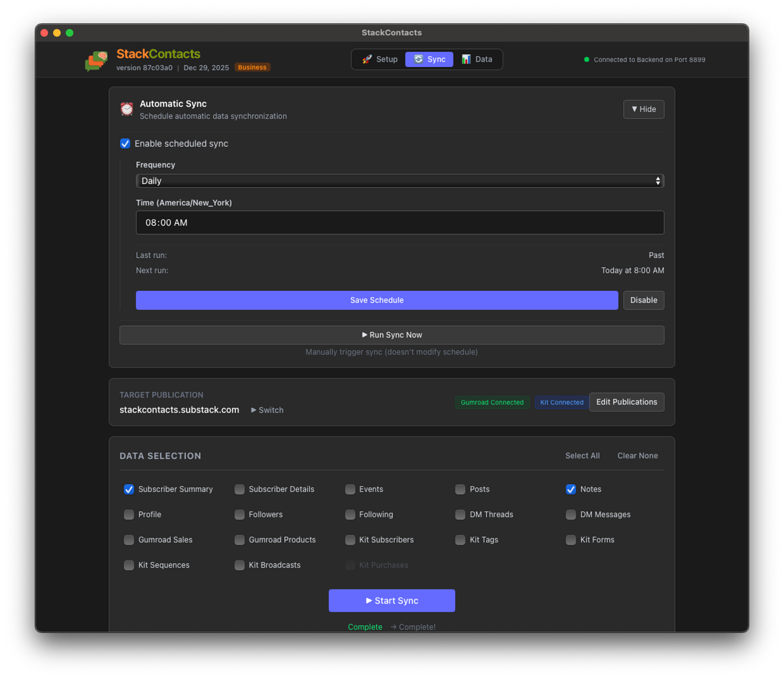
Task: Open Edit Publications
Action: [x=627, y=402]
